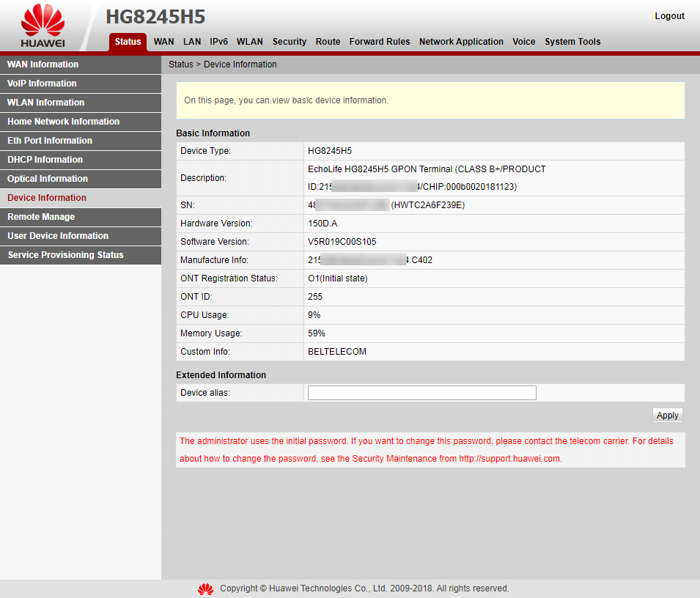Open Remote Manage from the sidebar

click(x=40, y=217)
